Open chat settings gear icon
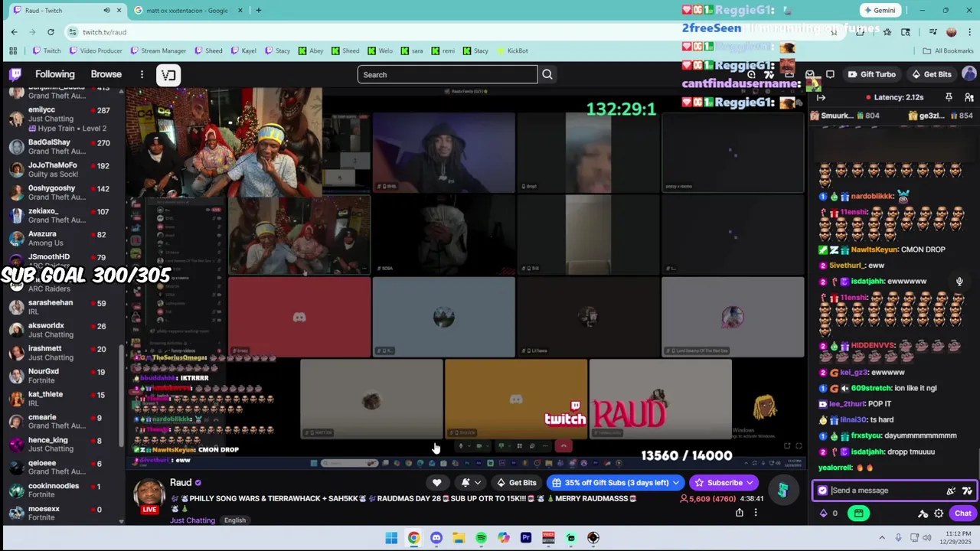The height and width of the screenshot is (551, 980). pos(939,514)
